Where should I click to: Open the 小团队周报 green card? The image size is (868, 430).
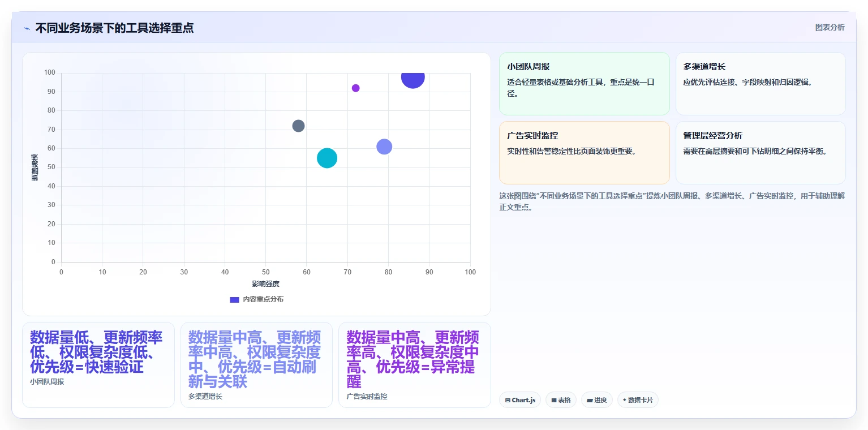point(585,84)
